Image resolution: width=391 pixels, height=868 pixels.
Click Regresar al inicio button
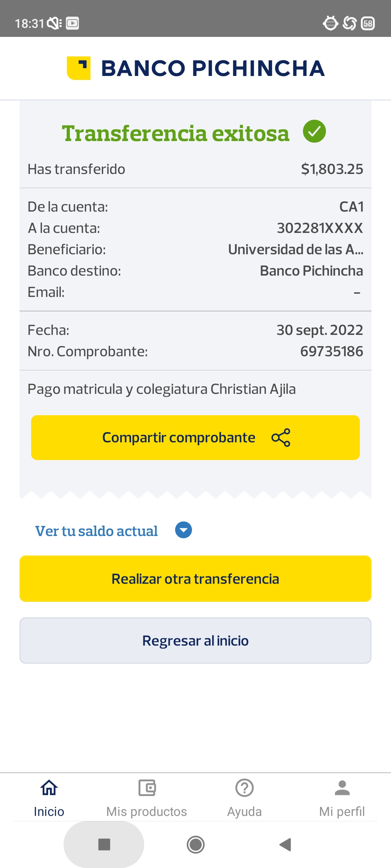[x=195, y=641]
